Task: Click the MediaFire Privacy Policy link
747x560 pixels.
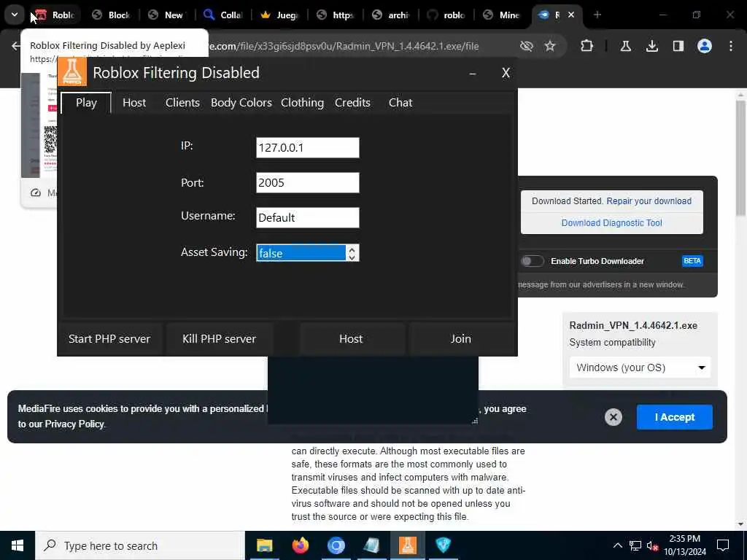Action: tap(74, 424)
